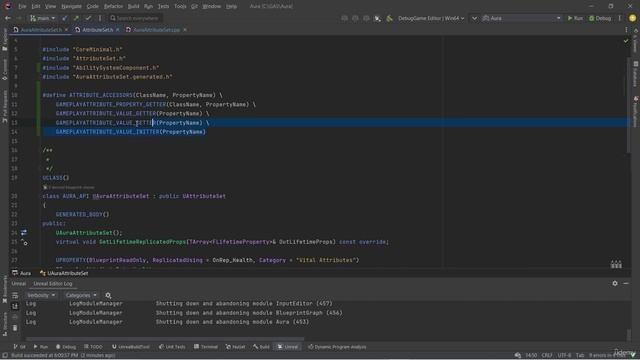Toggle scroll to end icon in log panel
640x360 pixels.
(15, 306)
